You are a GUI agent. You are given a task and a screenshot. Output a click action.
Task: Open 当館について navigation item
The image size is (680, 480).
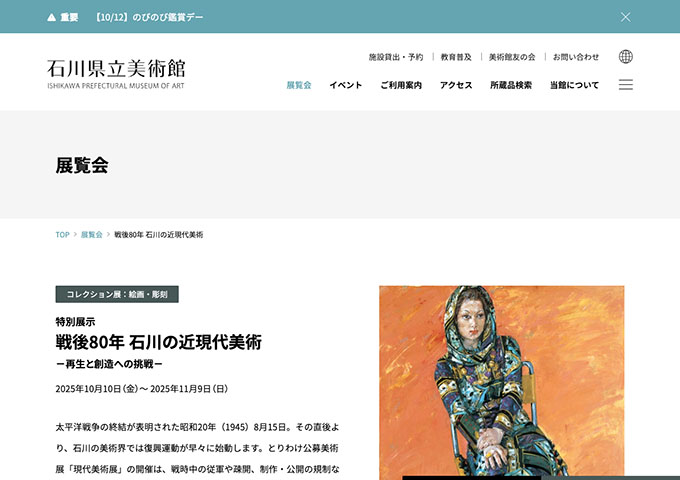[x=574, y=85]
